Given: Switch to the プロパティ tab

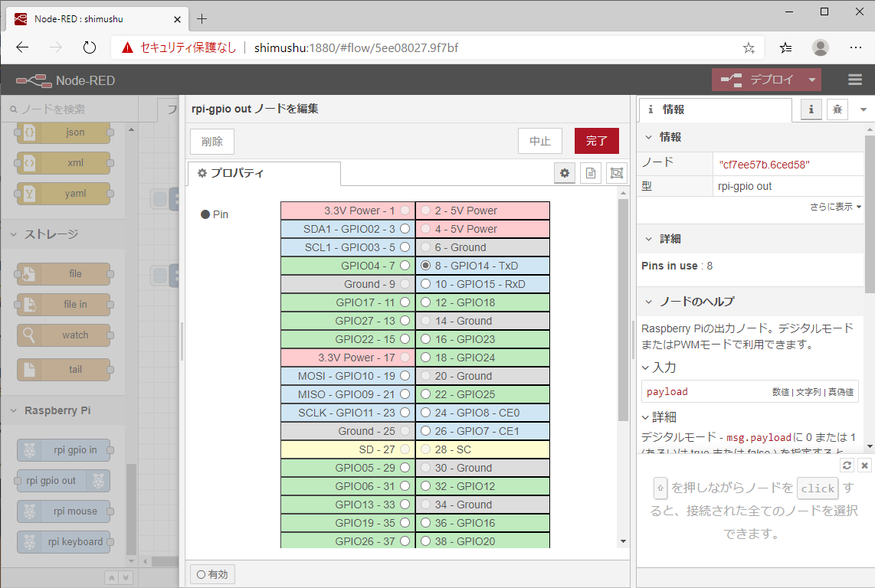Looking at the screenshot, I should (x=264, y=174).
